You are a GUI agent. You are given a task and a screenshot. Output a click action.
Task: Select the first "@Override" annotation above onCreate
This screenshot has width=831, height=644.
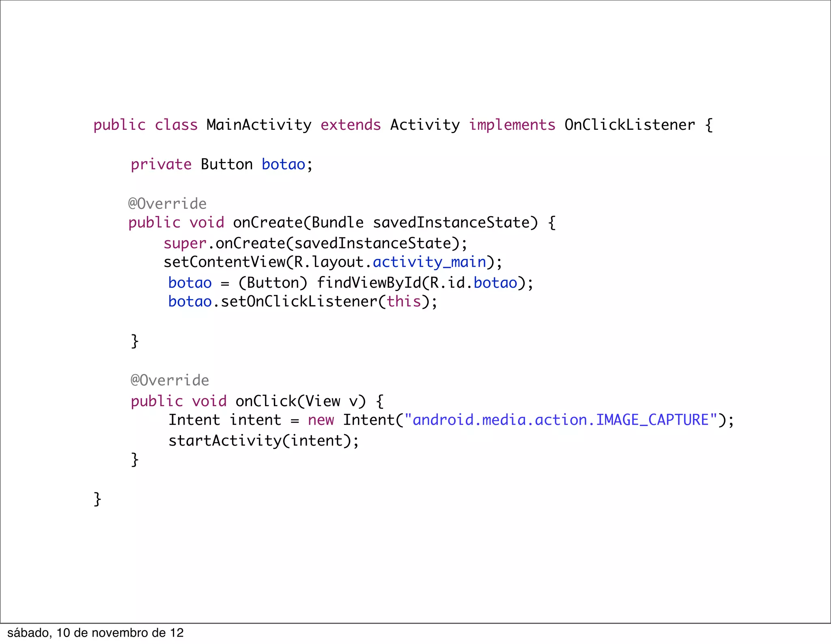tap(168, 204)
